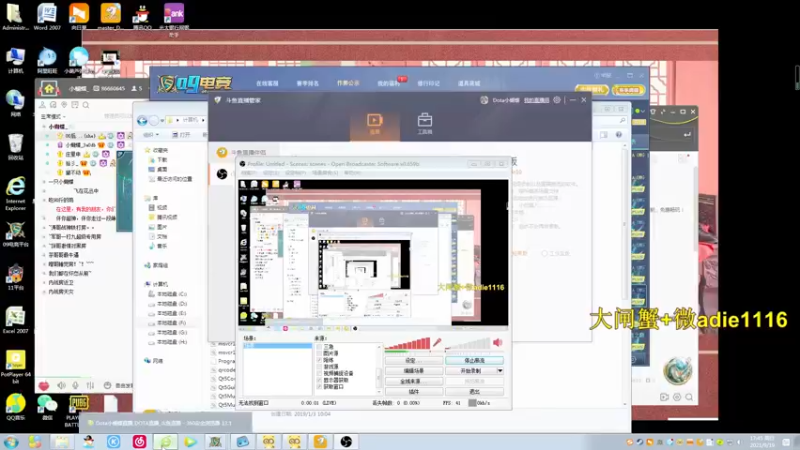
Task: Open Excel 2007 desktop icon
Action: click(x=15, y=320)
